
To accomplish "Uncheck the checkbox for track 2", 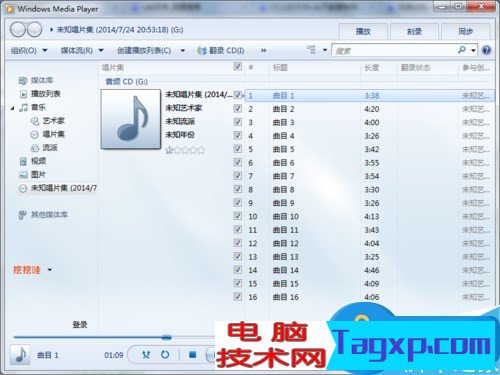I will point(238,108).
